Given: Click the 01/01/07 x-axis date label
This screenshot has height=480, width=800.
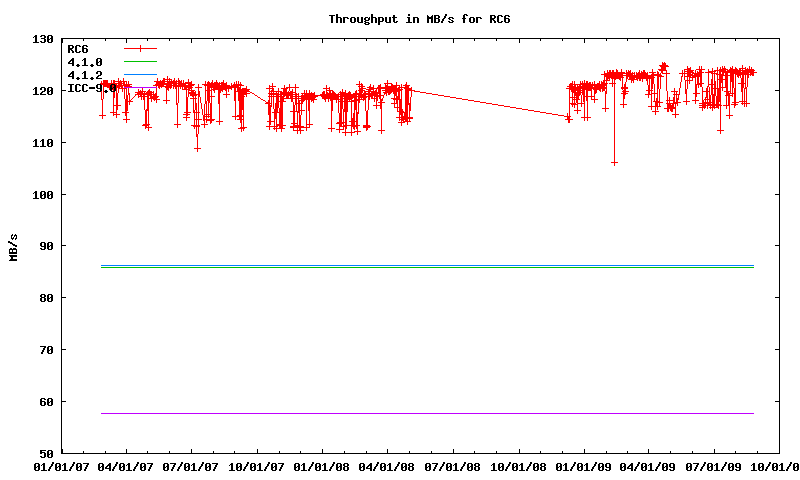Looking at the screenshot, I should pos(60,465).
